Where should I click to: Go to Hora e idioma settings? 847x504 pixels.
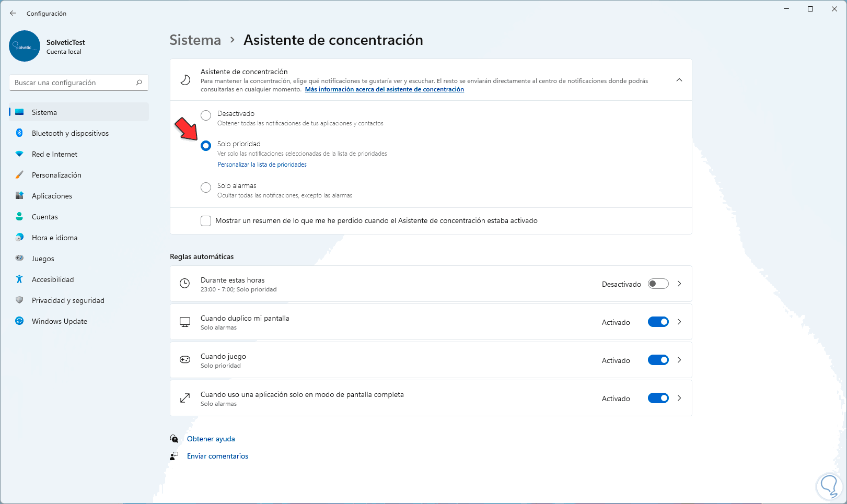coord(54,238)
